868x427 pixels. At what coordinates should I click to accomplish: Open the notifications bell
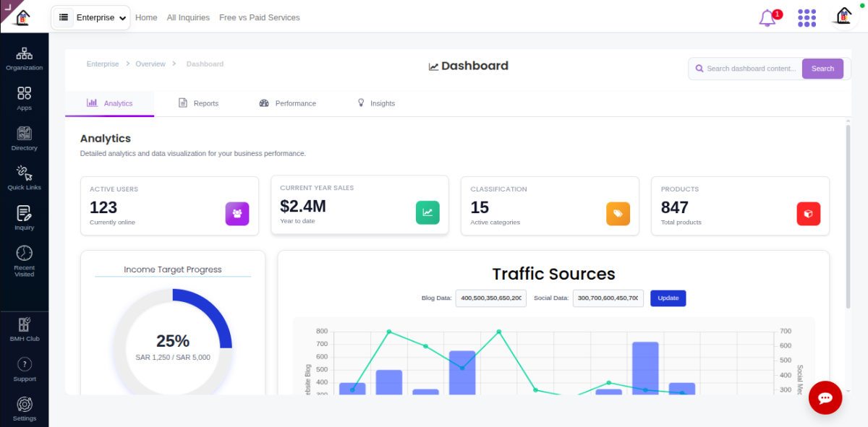coord(768,18)
